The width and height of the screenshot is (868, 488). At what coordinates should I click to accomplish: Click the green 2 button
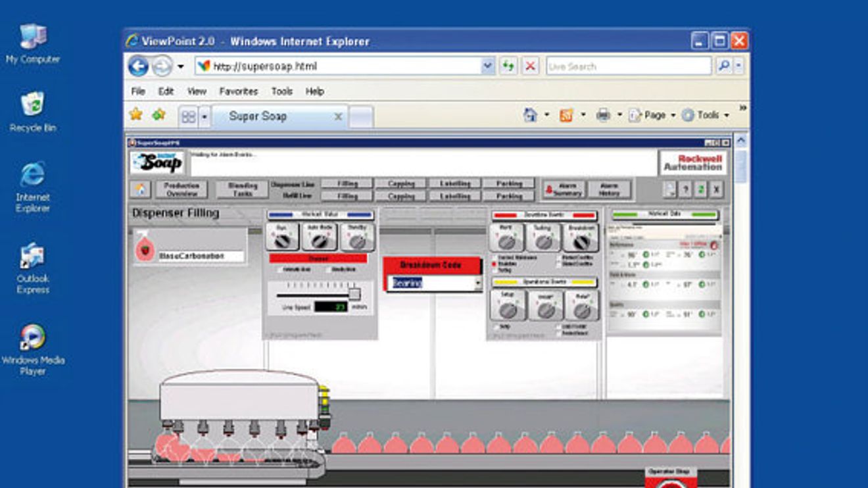point(701,189)
